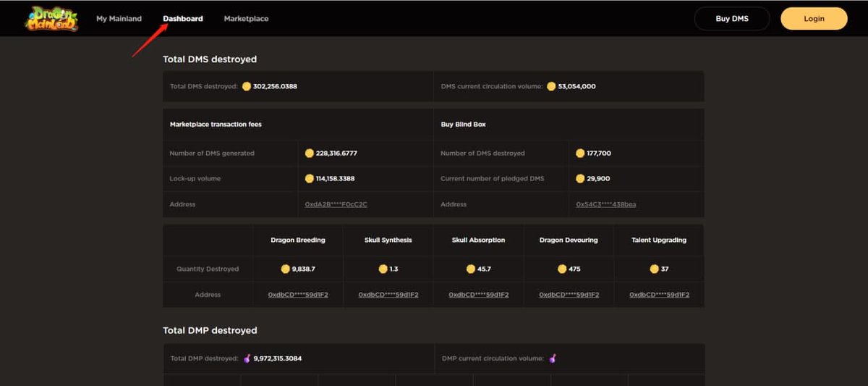Click coin icon beside Total DMS destroyed

coord(246,86)
